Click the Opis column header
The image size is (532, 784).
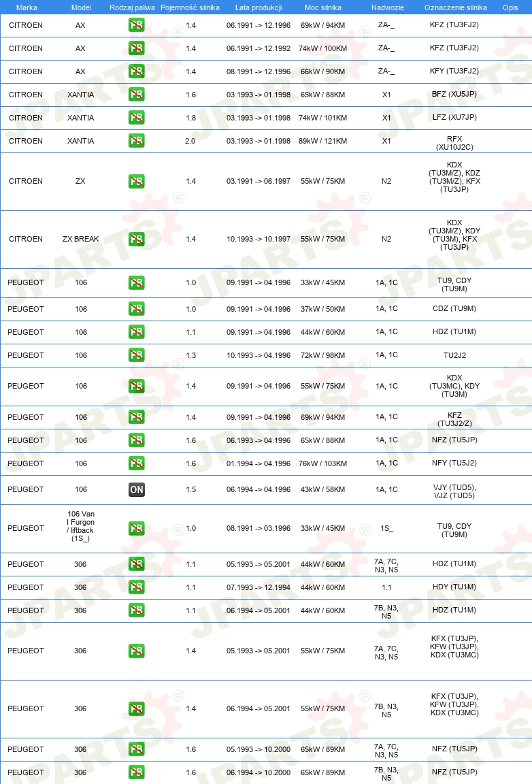click(x=510, y=7)
